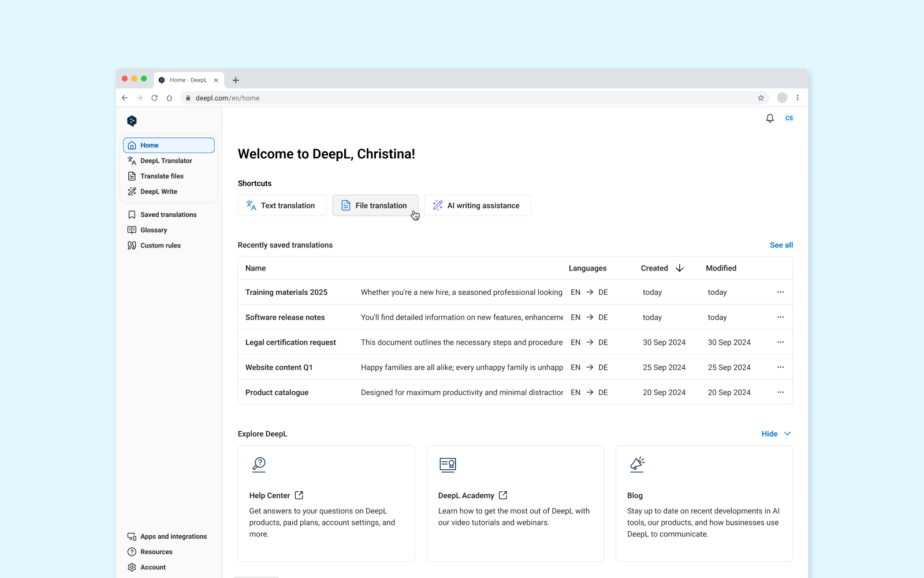Sort by Created with the down arrow
The image size is (924, 578).
pyautogui.click(x=680, y=268)
